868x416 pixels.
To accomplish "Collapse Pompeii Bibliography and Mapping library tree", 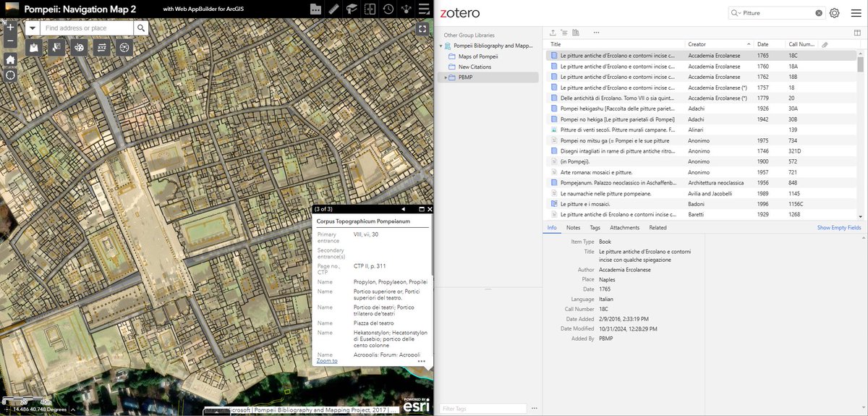I will [441, 46].
